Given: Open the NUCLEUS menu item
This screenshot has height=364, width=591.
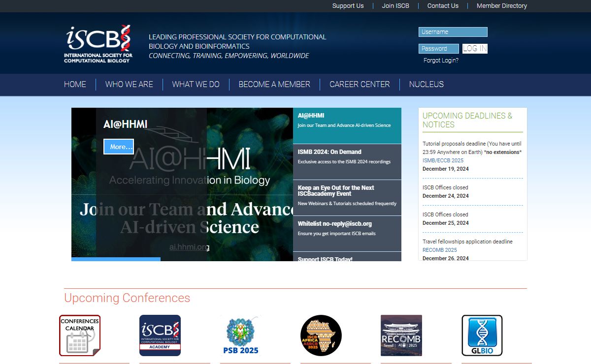Looking at the screenshot, I should pyautogui.click(x=427, y=85).
